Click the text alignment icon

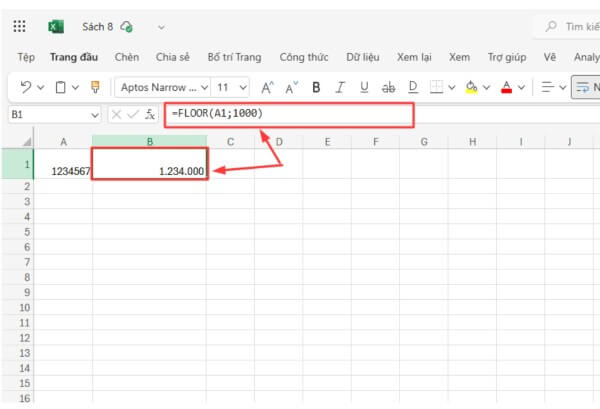(x=548, y=87)
